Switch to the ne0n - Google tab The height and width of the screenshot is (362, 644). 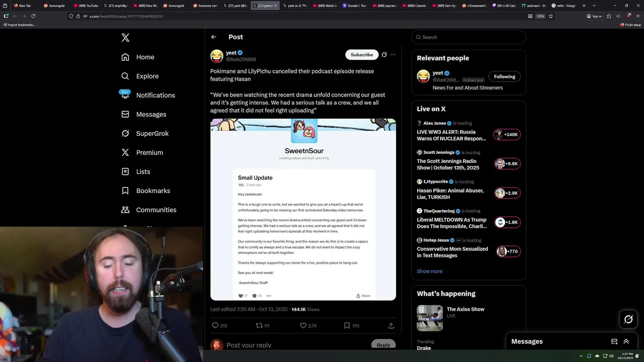(564, 6)
